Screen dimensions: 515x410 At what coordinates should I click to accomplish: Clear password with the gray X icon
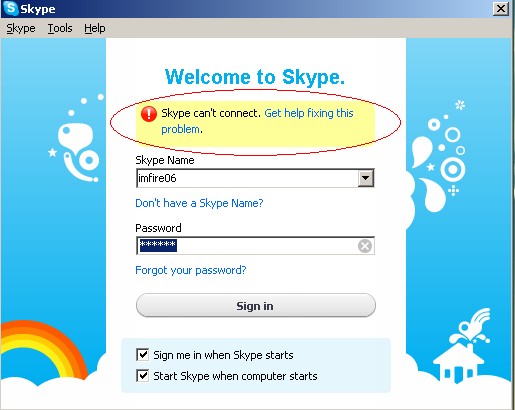pyautogui.click(x=365, y=246)
